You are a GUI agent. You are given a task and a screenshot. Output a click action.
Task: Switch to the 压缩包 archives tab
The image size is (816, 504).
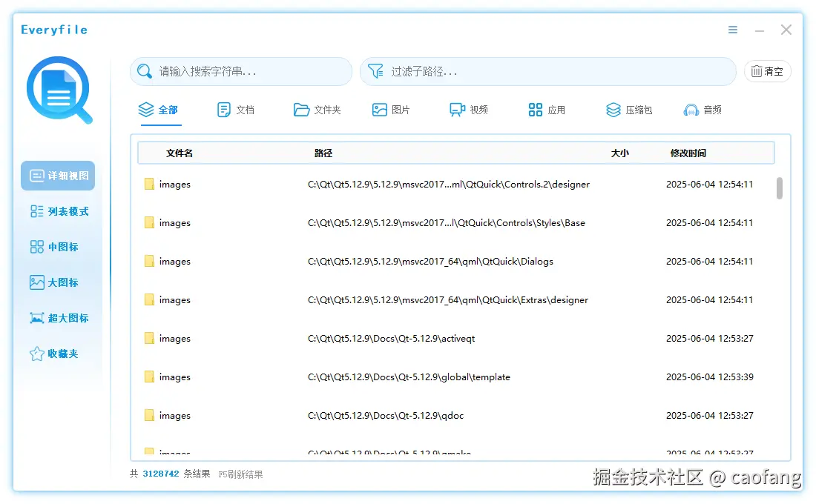628,109
